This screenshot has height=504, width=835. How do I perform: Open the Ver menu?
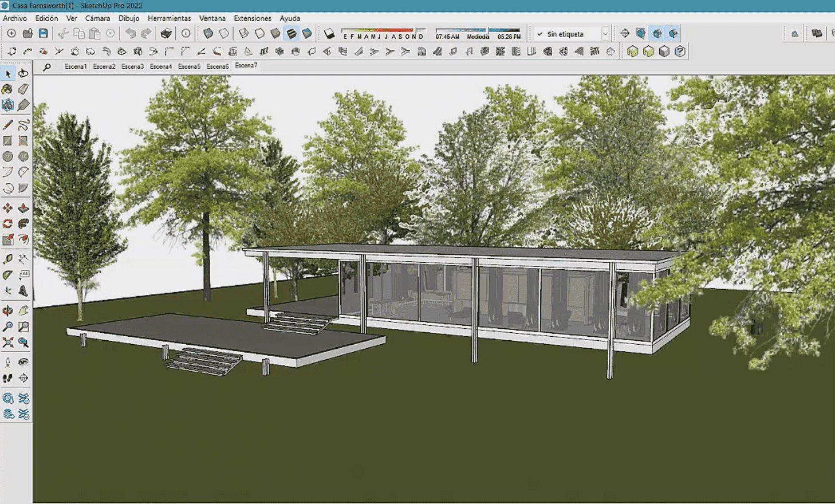(x=72, y=18)
